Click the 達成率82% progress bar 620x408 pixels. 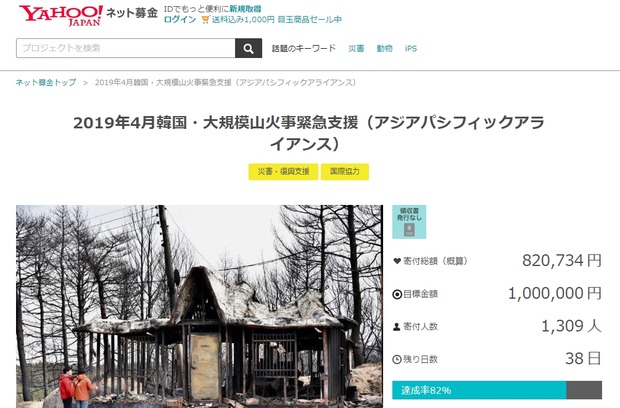(x=497, y=390)
